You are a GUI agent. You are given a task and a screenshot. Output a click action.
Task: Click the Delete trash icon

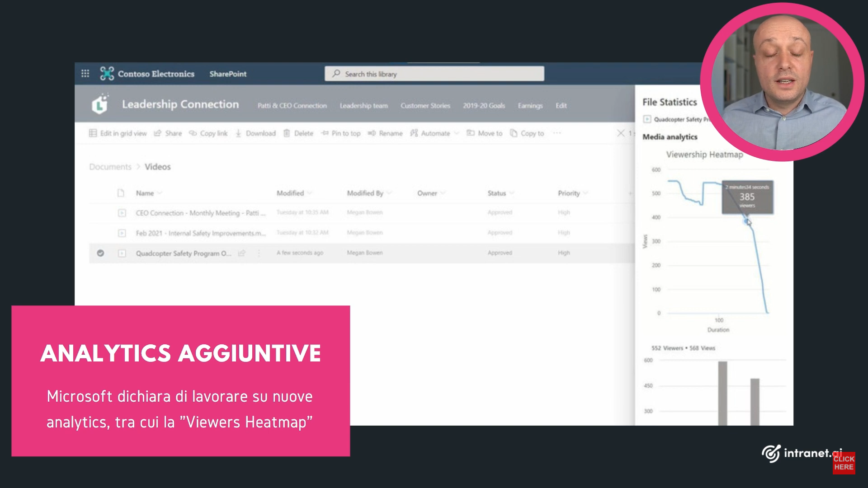coord(287,133)
